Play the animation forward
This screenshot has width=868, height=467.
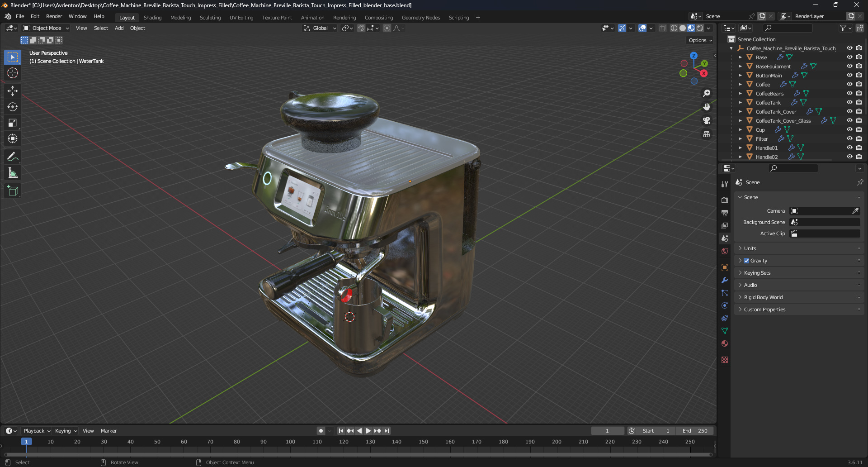tap(368, 431)
